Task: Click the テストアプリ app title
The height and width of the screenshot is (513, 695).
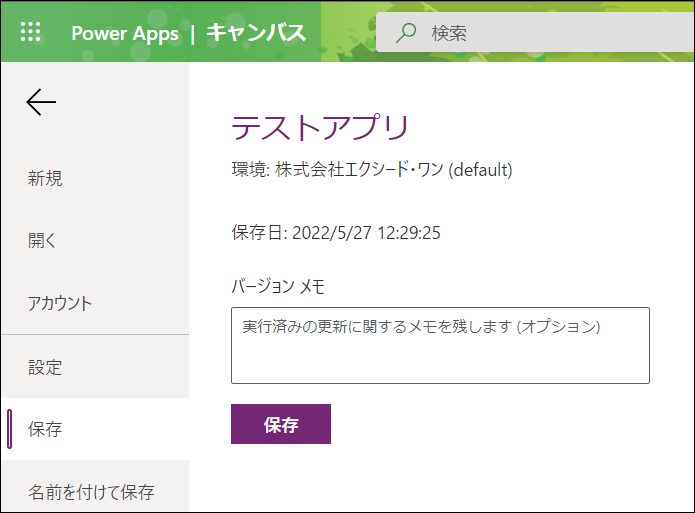Action: click(320, 127)
